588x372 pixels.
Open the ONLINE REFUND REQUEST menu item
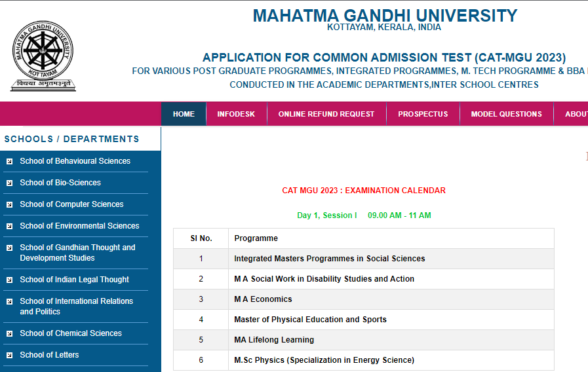point(326,114)
